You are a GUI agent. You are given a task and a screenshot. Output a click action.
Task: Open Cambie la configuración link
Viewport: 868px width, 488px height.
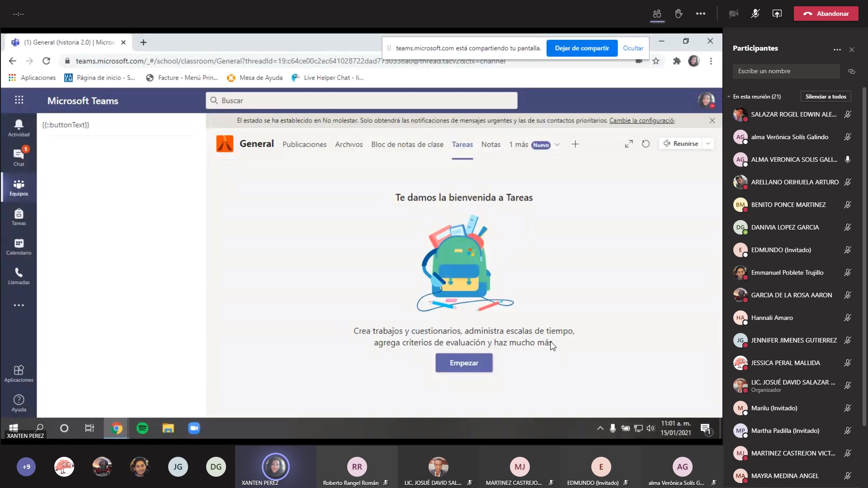point(642,121)
